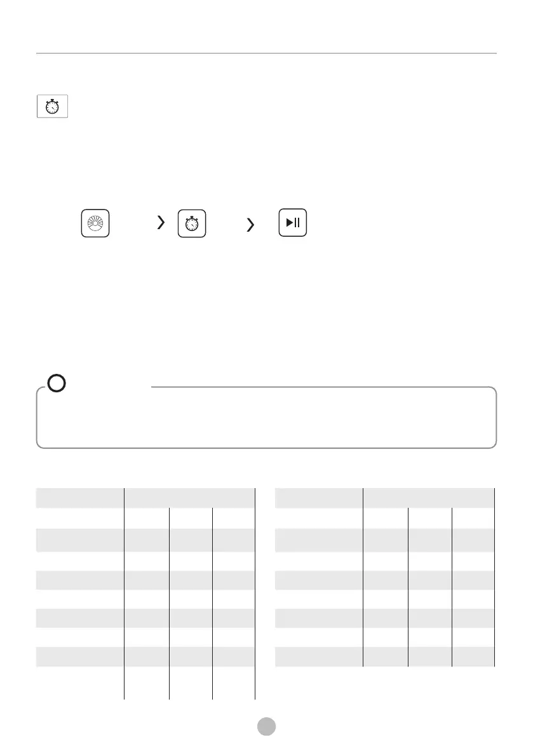The height and width of the screenshot is (756, 533).
Task: Click the rounded stopwatch icon between the chevrons
Action: [192, 223]
